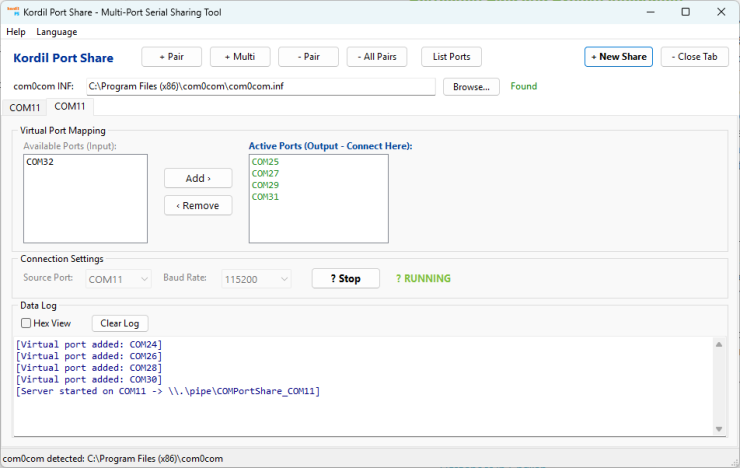Click the 'com0com detected' status bar text
This screenshot has width=740, height=468.
coord(113,459)
